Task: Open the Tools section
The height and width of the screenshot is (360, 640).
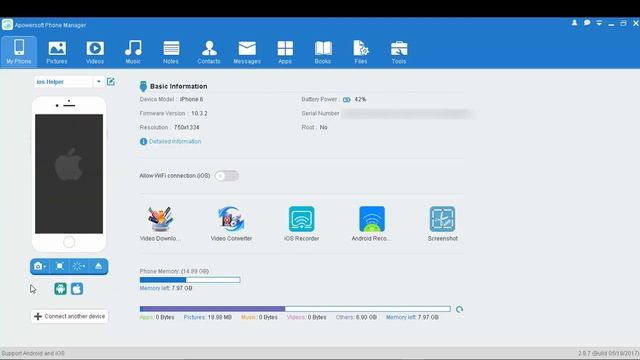Action: (399, 52)
